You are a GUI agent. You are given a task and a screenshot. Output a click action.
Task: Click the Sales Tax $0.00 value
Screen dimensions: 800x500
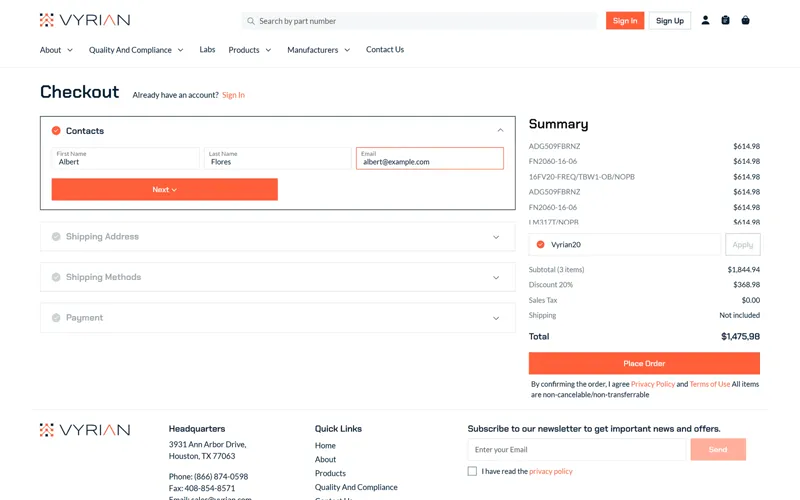751,300
